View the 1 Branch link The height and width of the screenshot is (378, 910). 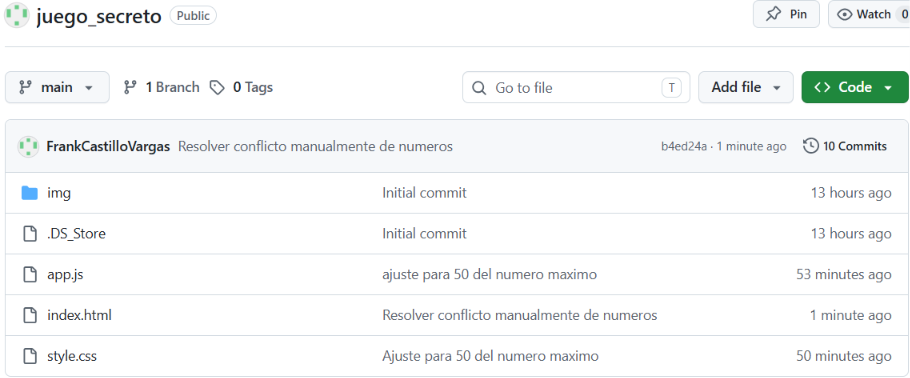[161, 87]
